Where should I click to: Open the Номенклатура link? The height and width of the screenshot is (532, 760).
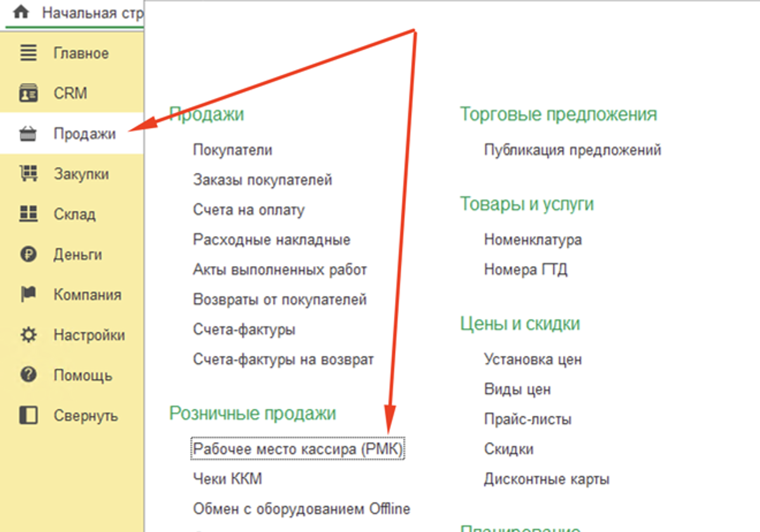pos(533,240)
